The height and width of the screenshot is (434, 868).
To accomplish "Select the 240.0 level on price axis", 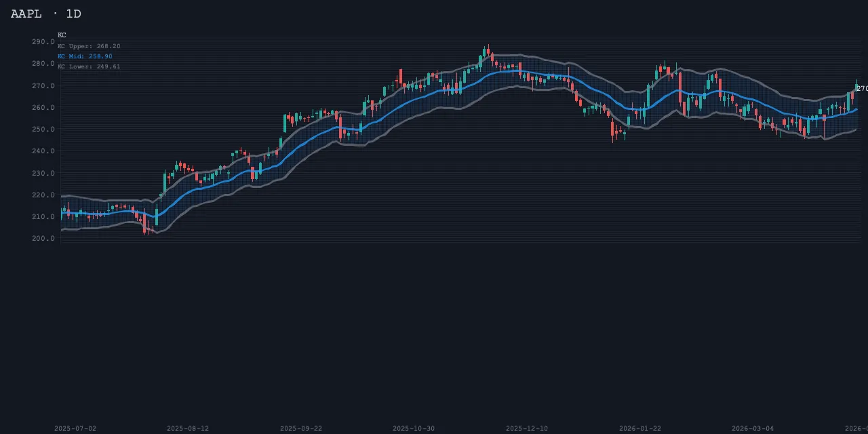I will click(x=43, y=151).
